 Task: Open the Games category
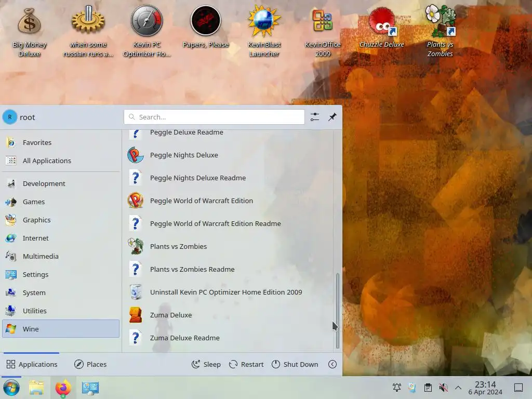click(x=61, y=202)
